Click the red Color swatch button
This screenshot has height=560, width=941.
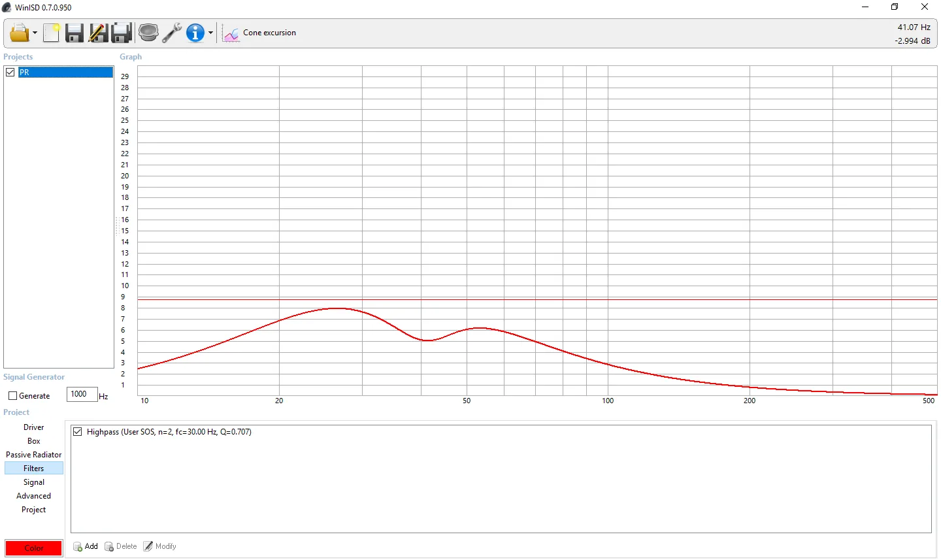click(x=34, y=548)
